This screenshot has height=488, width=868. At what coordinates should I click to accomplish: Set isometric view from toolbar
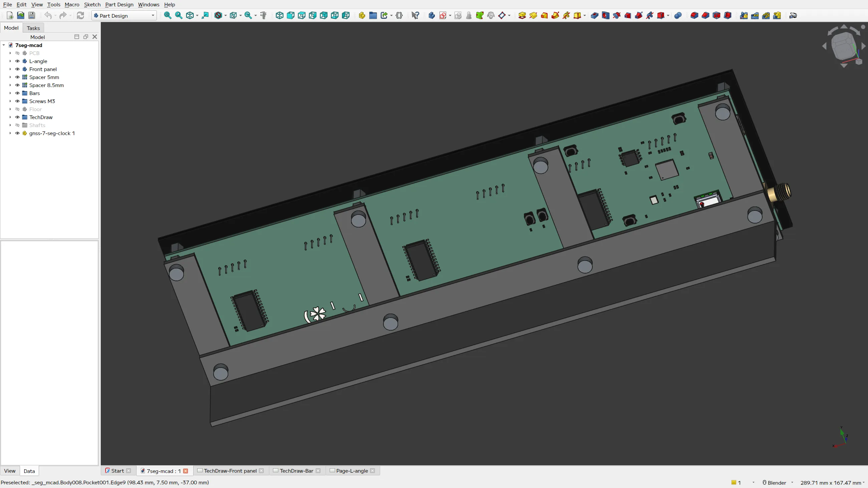(x=279, y=15)
